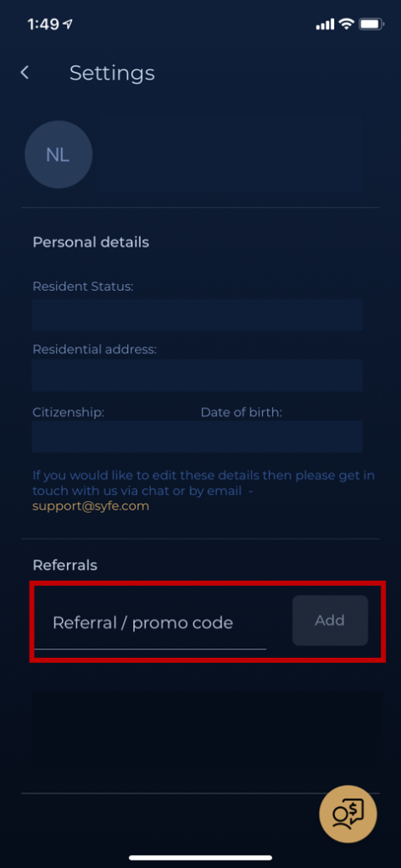Tap the Wi-Fi status icon
Viewport: 401px width, 868px height.
click(x=347, y=24)
